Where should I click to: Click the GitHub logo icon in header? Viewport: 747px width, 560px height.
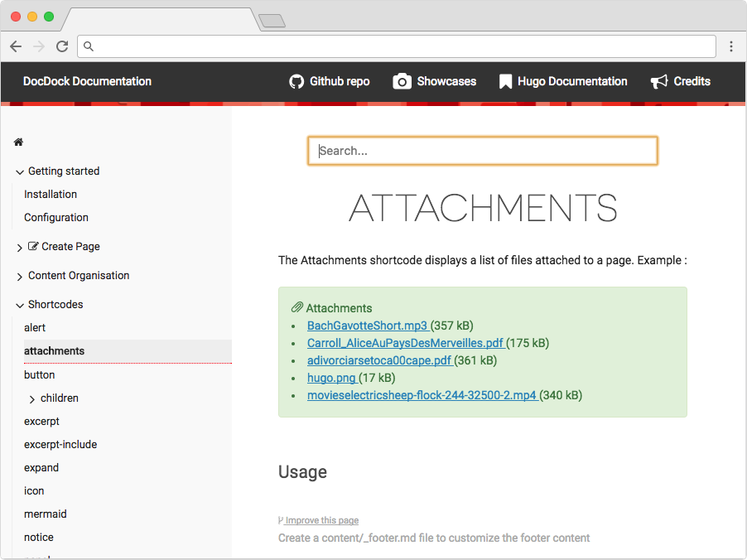click(296, 81)
